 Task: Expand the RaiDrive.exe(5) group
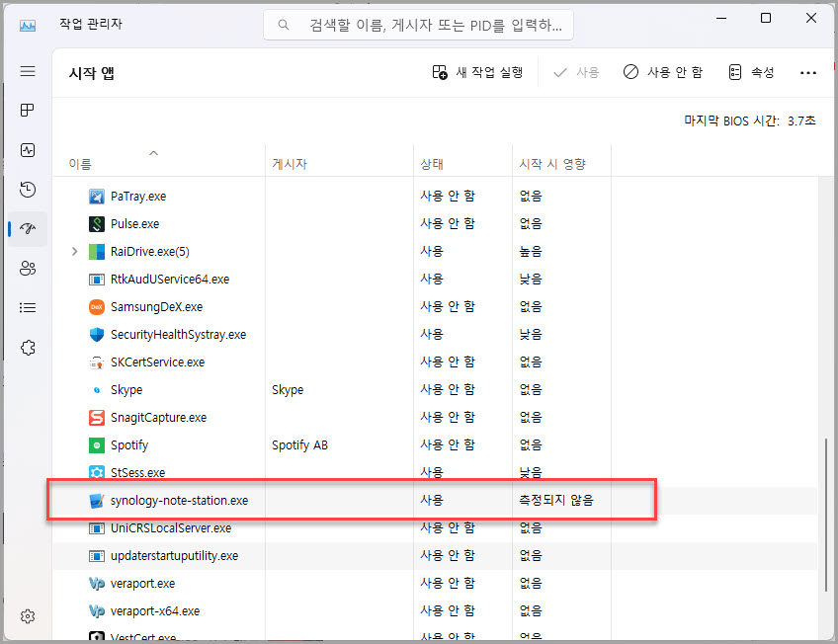pyautogui.click(x=74, y=252)
